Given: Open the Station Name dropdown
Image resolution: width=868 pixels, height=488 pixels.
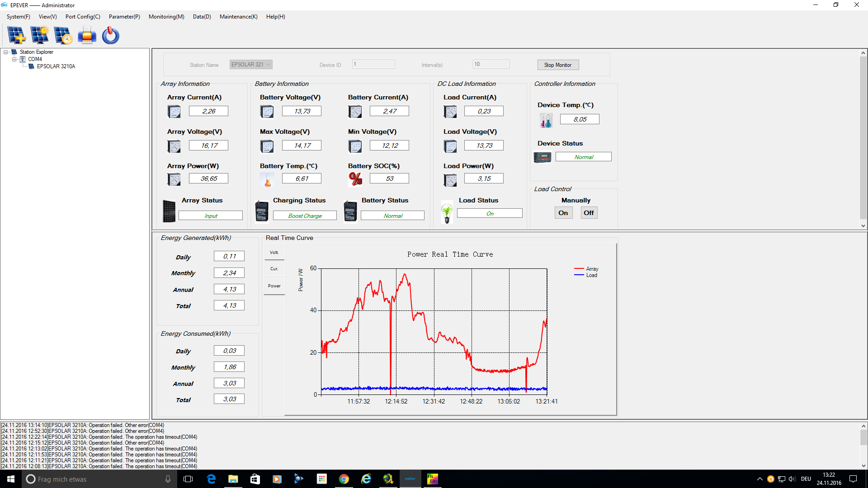Looking at the screenshot, I should click(x=251, y=65).
